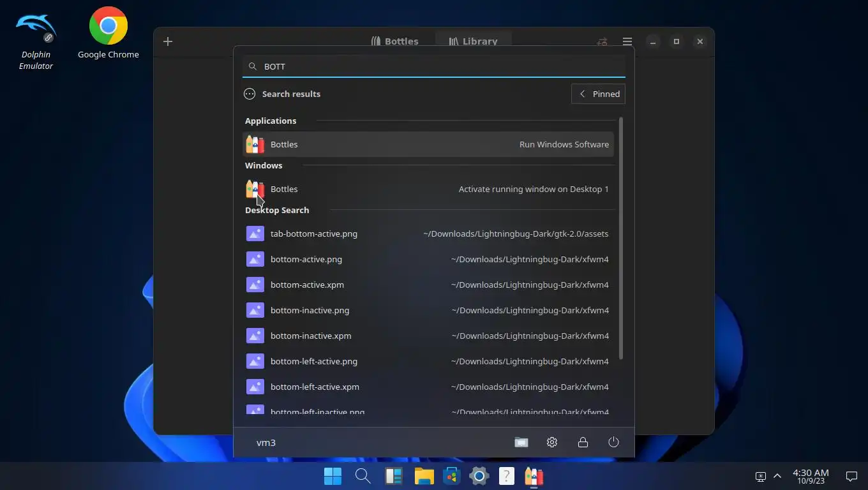Go back to Pinned apps
Image resolution: width=868 pixels, height=490 pixels.
(598, 94)
